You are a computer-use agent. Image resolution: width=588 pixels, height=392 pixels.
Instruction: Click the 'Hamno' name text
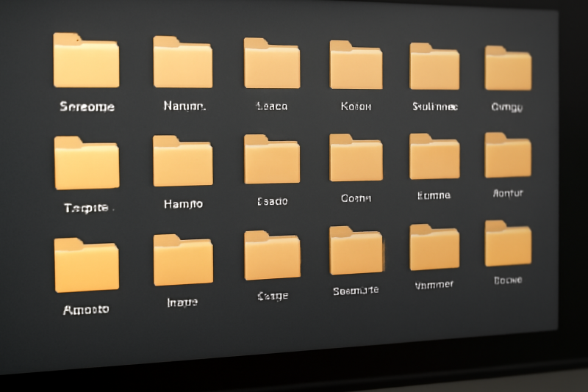tap(183, 204)
